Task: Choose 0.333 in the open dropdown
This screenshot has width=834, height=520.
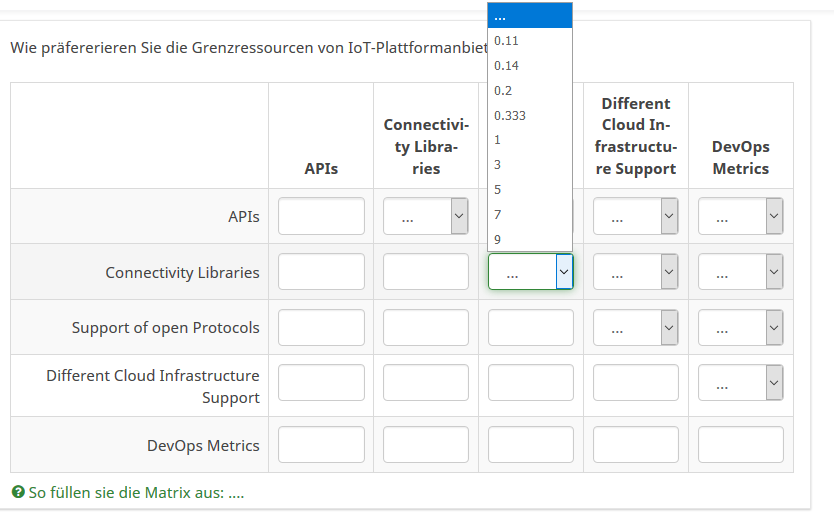Action: 510,115
